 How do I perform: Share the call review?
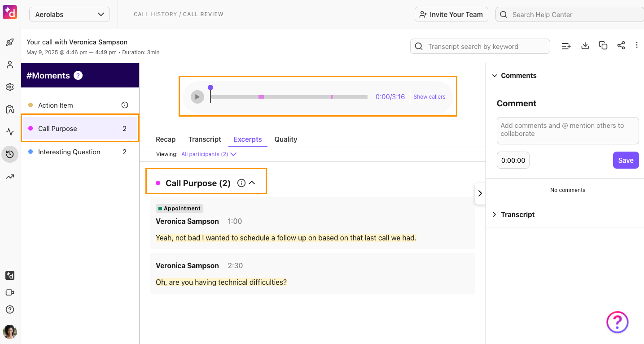[621, 45]
